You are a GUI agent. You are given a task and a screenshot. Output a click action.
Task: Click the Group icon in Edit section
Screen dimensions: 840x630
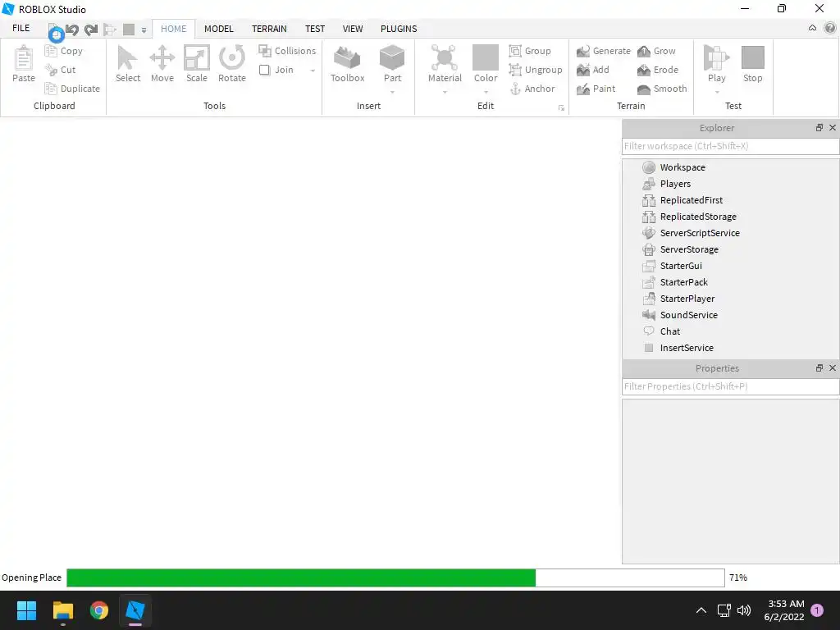coord(515,51)
